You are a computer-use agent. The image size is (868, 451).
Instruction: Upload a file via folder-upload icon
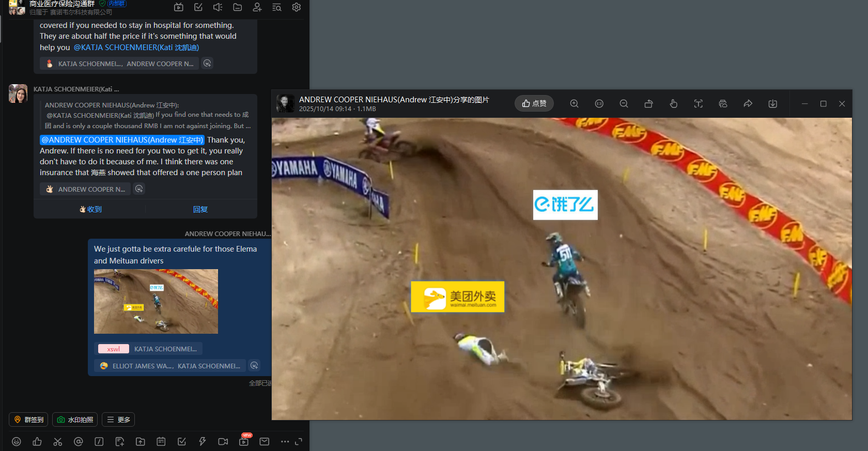coord(141,442)
